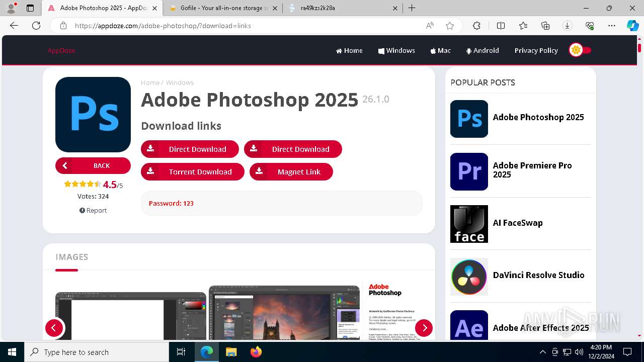Open the Mac category menu

coord(441,50)
